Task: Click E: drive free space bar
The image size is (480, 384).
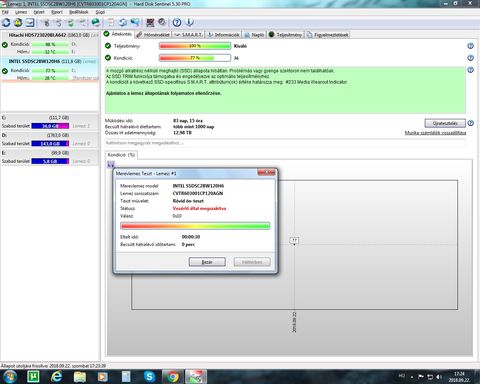Action: [x=50, y=161]
